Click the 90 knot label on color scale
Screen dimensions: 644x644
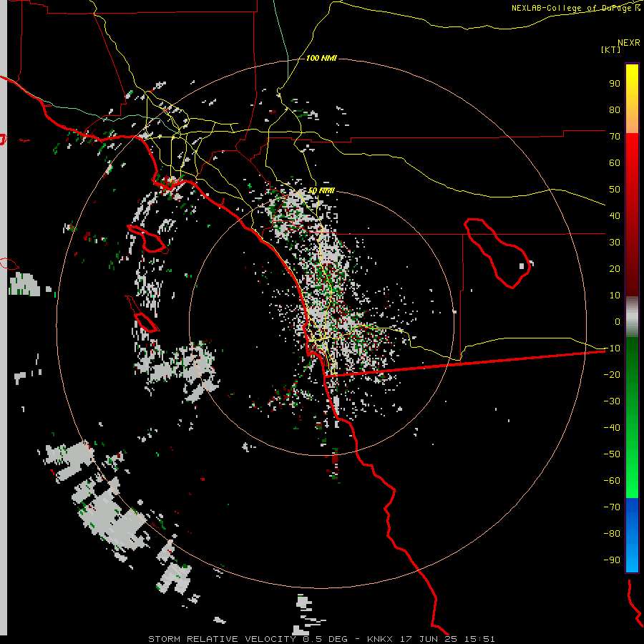[x=615, y=84]
